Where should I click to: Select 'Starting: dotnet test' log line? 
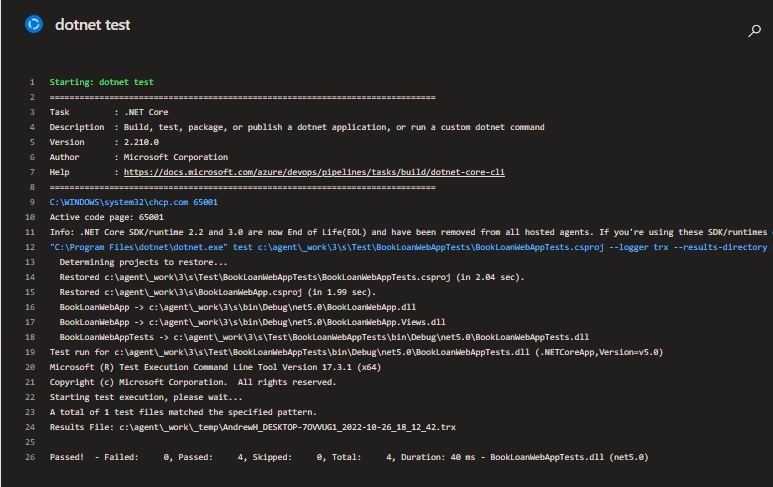tap(102, 82)
